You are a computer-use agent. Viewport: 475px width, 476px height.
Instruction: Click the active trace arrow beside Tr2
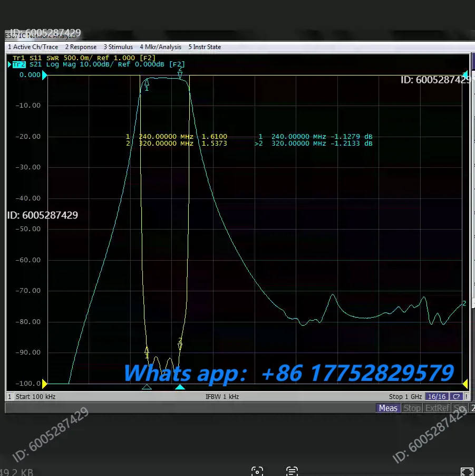(9, 64)
